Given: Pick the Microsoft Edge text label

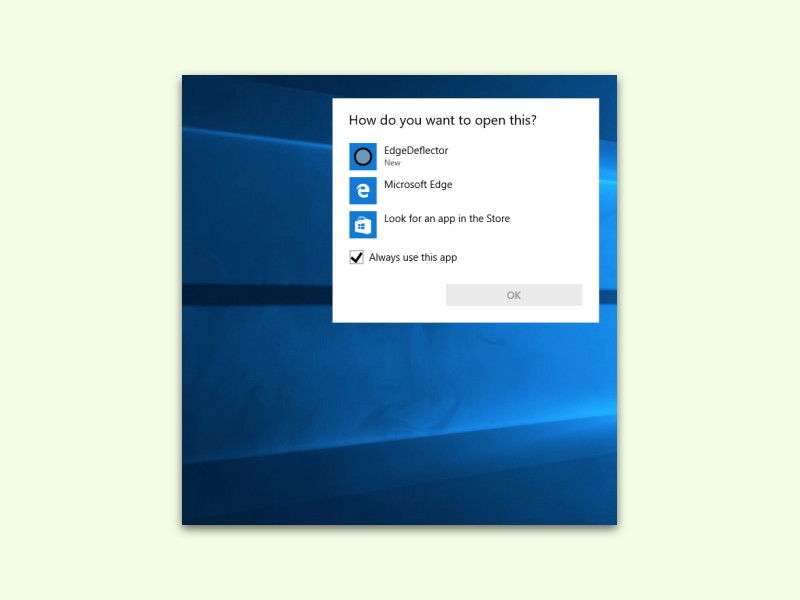Looking at the screenshot, I should pos(418,184).
